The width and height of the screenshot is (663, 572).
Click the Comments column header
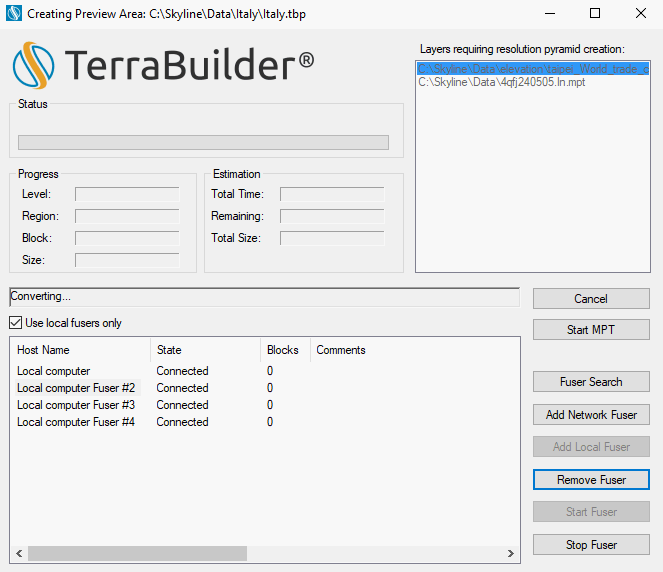[341, 350]
